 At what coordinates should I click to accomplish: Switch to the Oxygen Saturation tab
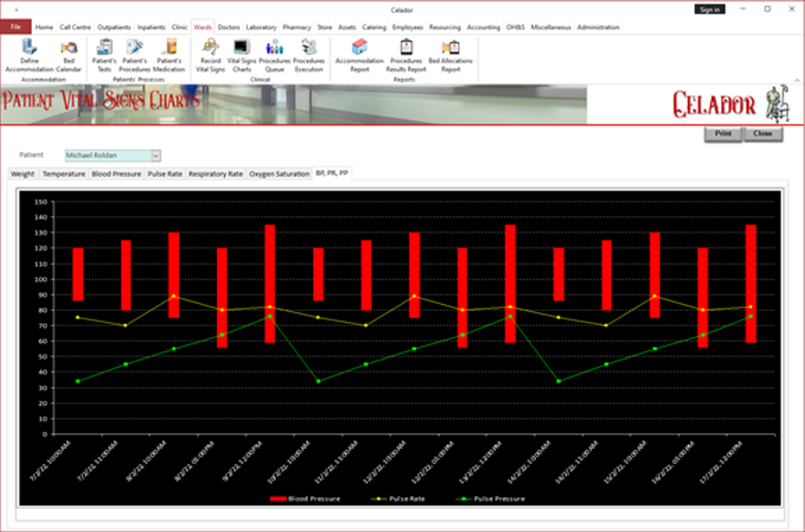pos(279,174)
